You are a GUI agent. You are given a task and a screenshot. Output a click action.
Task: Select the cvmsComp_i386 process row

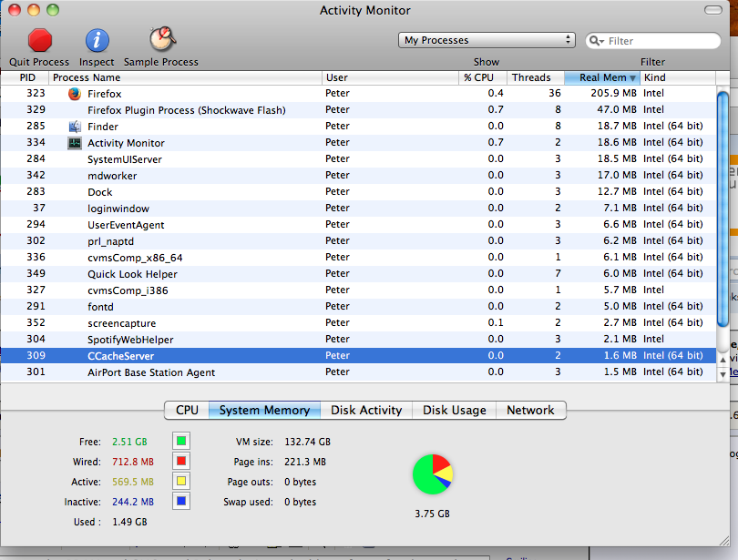coord(358,290)
